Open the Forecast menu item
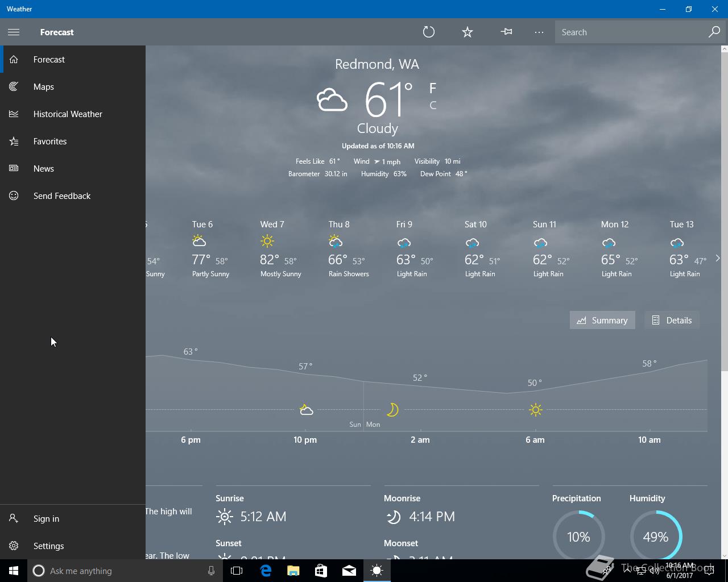The height and width of the screenshot is (582, 728). click(73, 59)
